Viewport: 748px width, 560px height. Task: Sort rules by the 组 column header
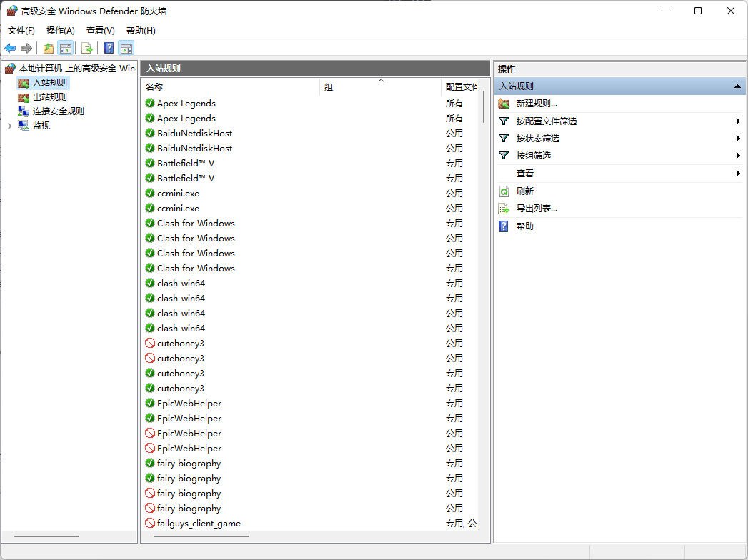(380, 87)
